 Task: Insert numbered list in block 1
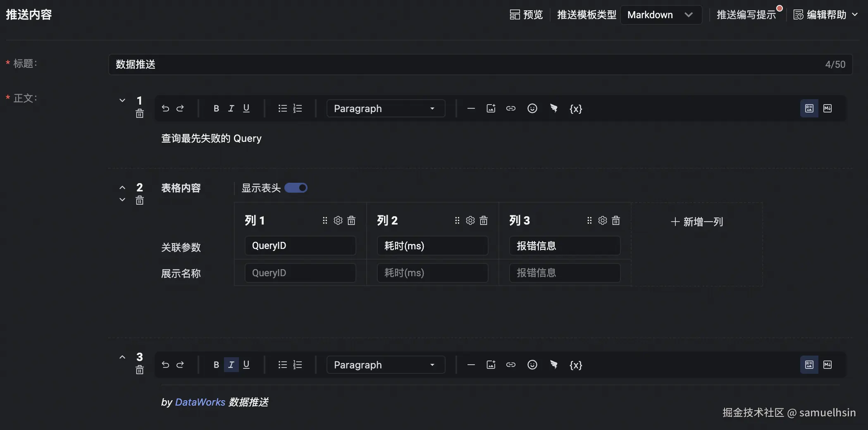pyautogui.click(x=298, y=108)
